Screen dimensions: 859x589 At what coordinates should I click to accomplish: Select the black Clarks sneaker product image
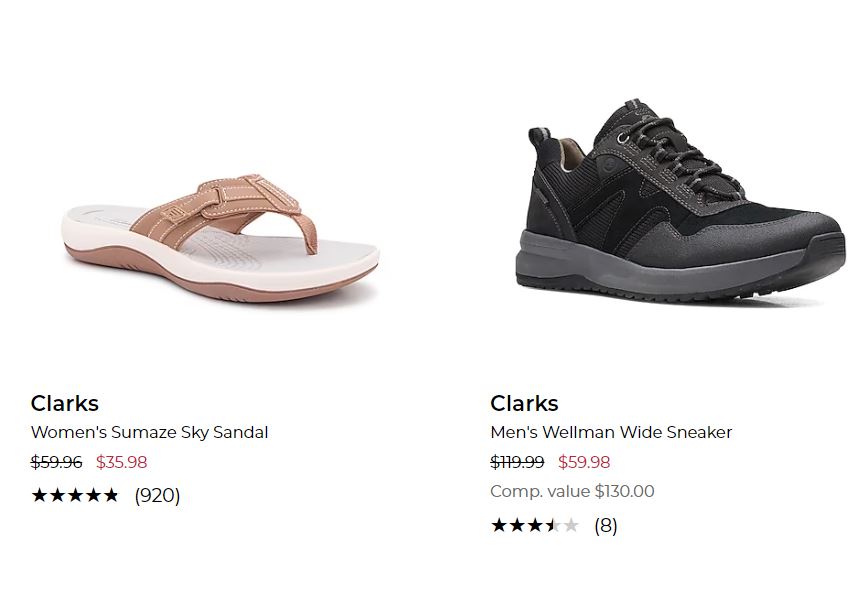[x=680, y=205]
